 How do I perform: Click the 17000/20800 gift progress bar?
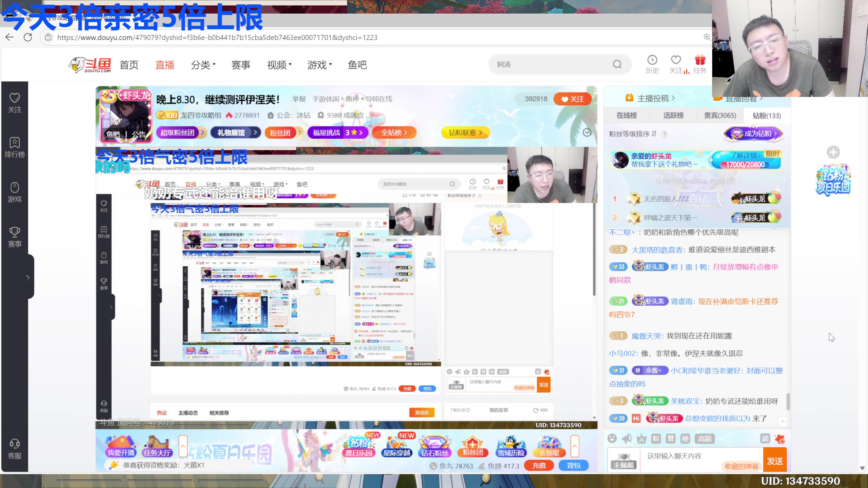[x=745, y=164]
